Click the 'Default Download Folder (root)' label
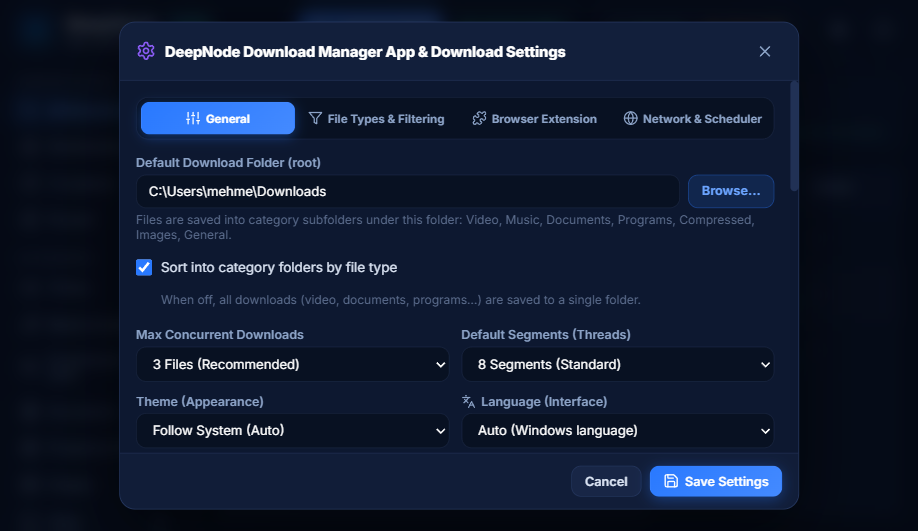 coord(228,163)
